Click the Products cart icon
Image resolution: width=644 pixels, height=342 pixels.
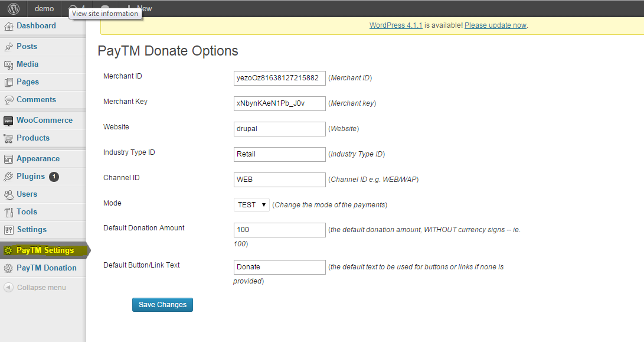pyautogui.click(x=8, y=139)
